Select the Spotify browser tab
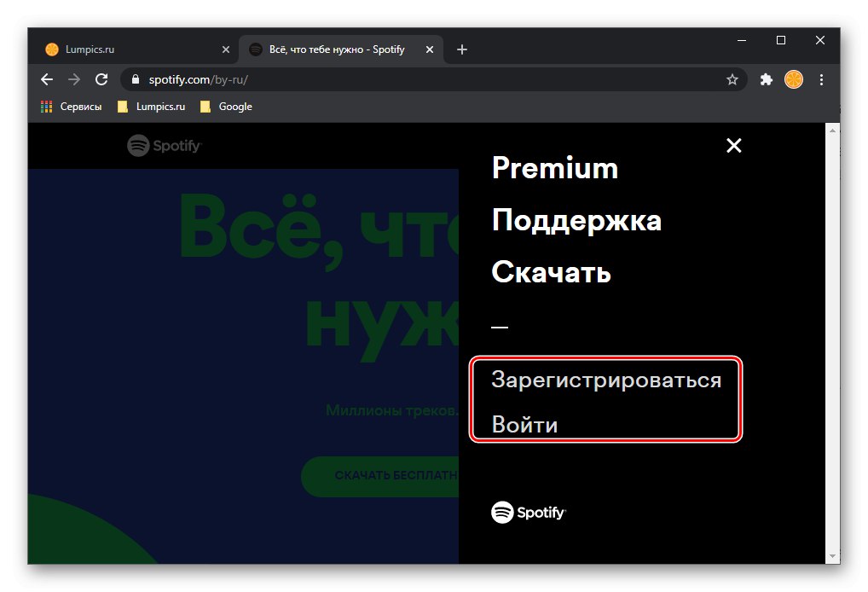Viewport: 868px width, 592px height. pyautogui.click(x=340, y=49)
